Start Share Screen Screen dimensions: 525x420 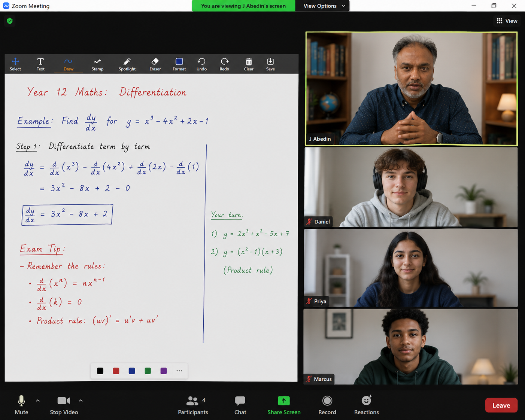(x=284, y=405)
